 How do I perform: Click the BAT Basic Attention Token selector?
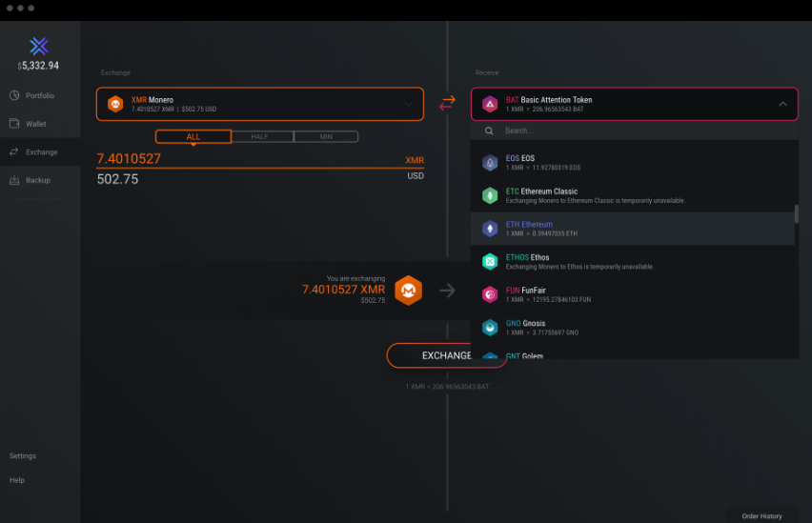click(x=635, y=104)
